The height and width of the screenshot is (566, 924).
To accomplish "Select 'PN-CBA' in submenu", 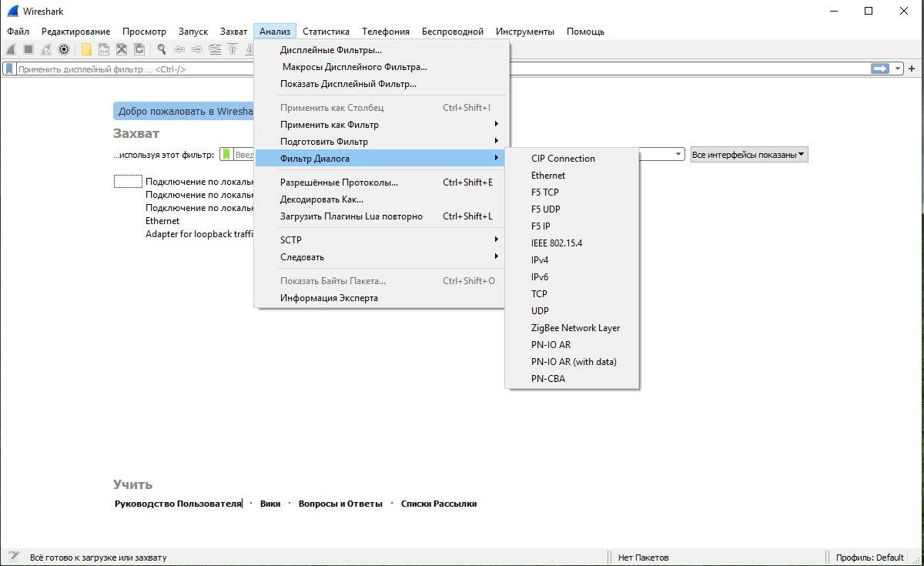I will point(571,378).
